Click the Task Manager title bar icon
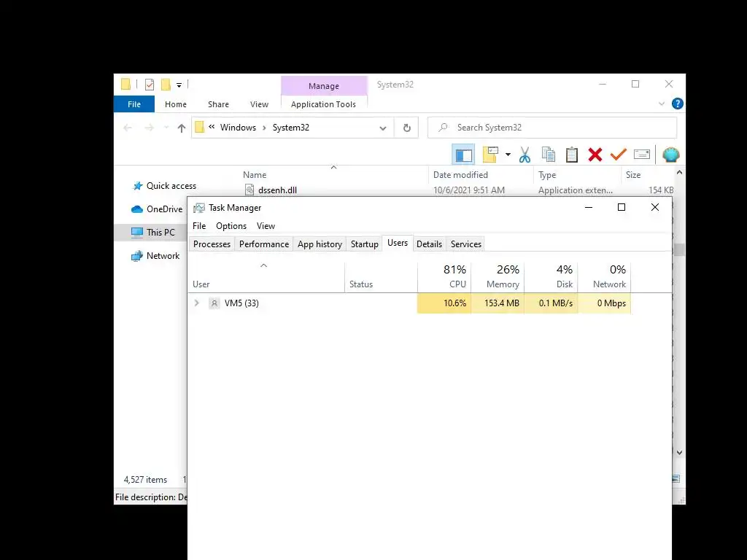The height and width of the screenshot is (560, 747). pyautogui.click(x=198, y=208)
